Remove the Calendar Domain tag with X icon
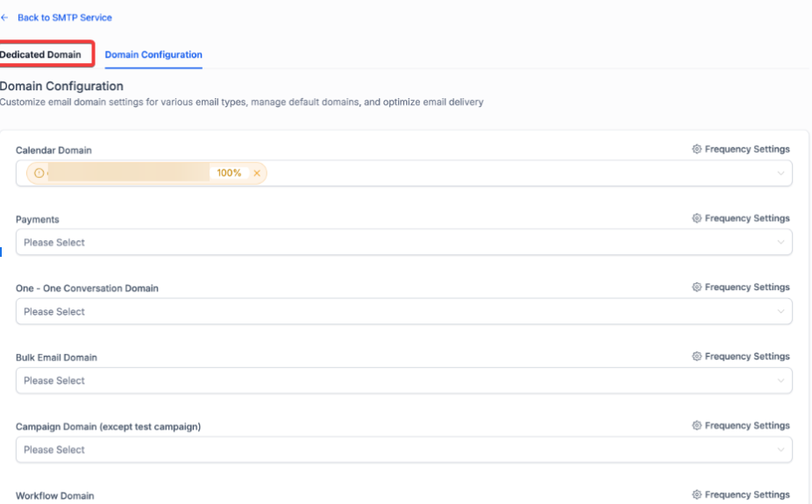812x504 pixels. tap(257, 174)
